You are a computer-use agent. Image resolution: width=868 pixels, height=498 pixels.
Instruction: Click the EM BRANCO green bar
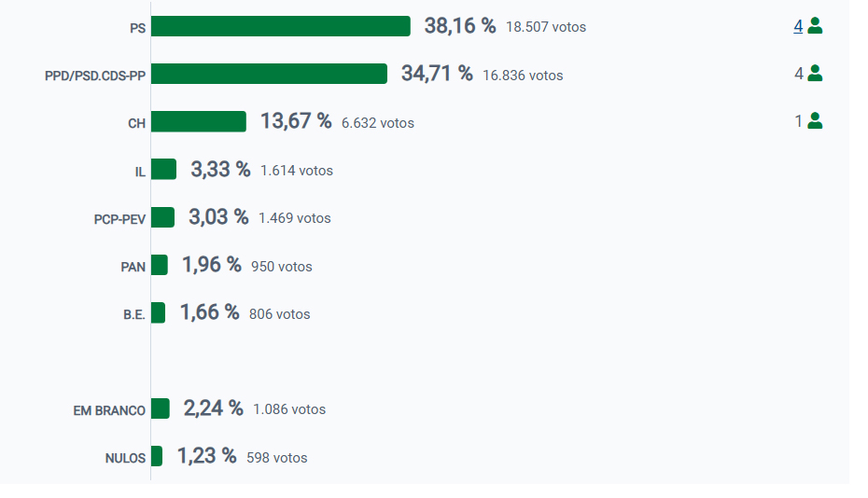point(160,408)
